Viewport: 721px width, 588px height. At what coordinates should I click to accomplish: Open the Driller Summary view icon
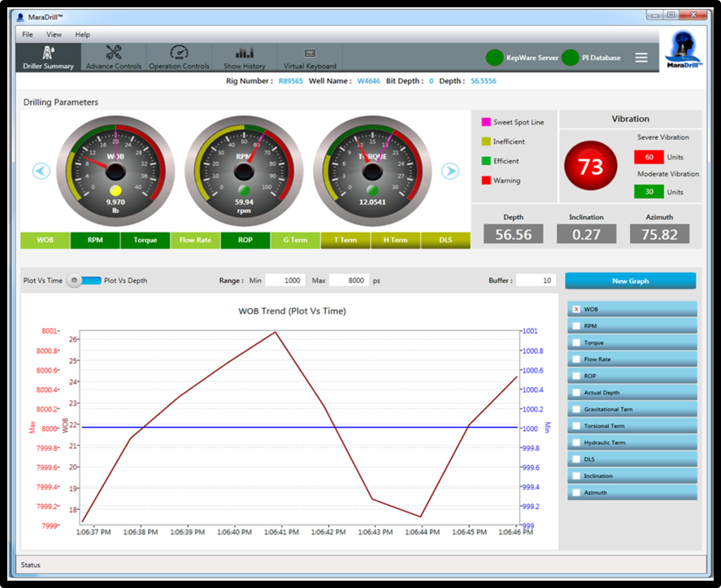[x=48, y=53]
